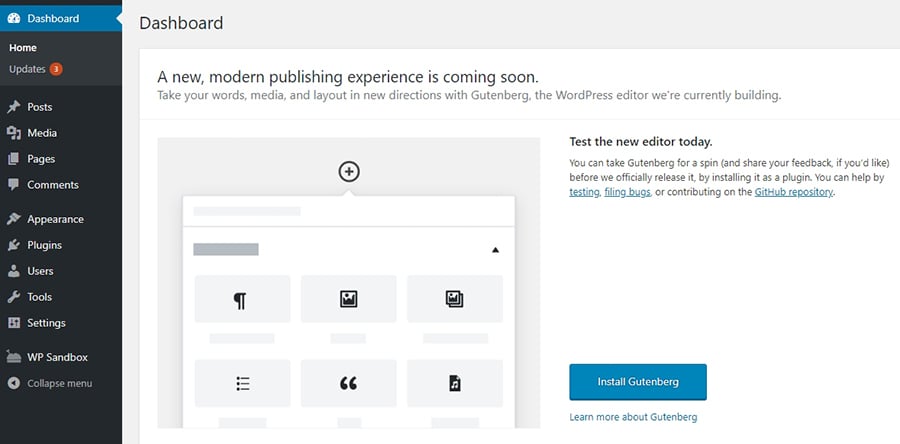Click the Plugins plug icon
Viewport: 900px width, 444px height.
tap(13, 245)
